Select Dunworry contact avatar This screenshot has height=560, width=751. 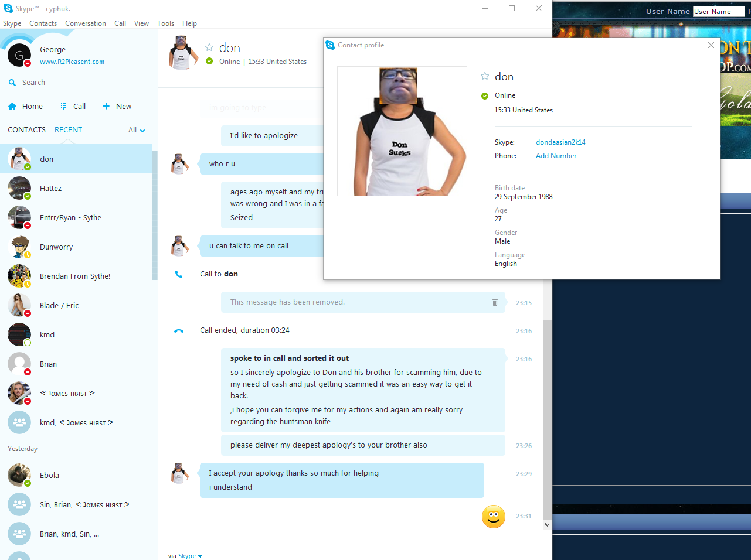[x=19, y=247]
